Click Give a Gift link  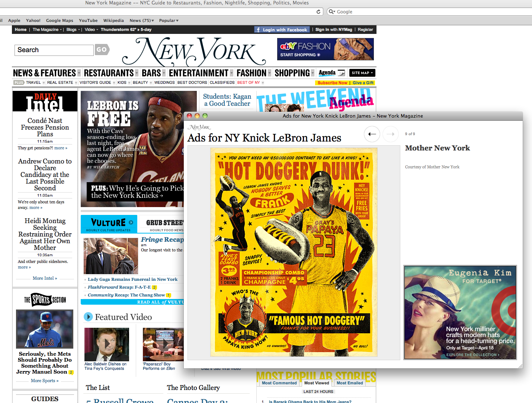point(363,83)
